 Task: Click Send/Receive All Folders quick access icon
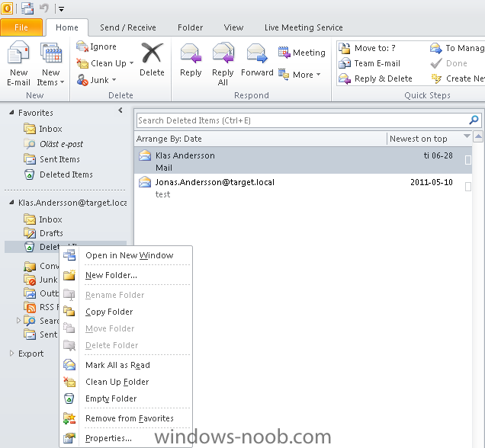27,8
